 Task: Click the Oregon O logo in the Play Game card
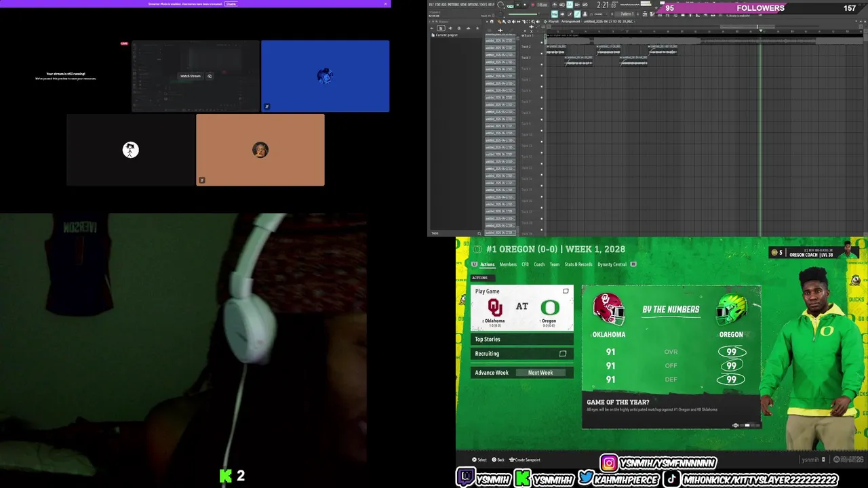550,307
